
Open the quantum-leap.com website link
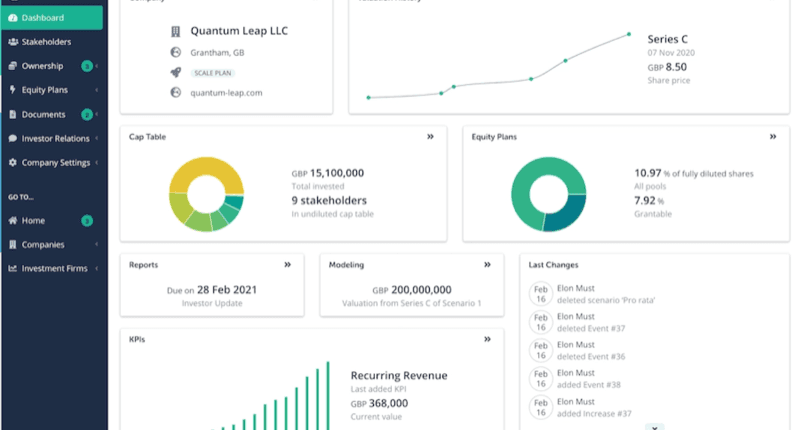click(219, 93)
